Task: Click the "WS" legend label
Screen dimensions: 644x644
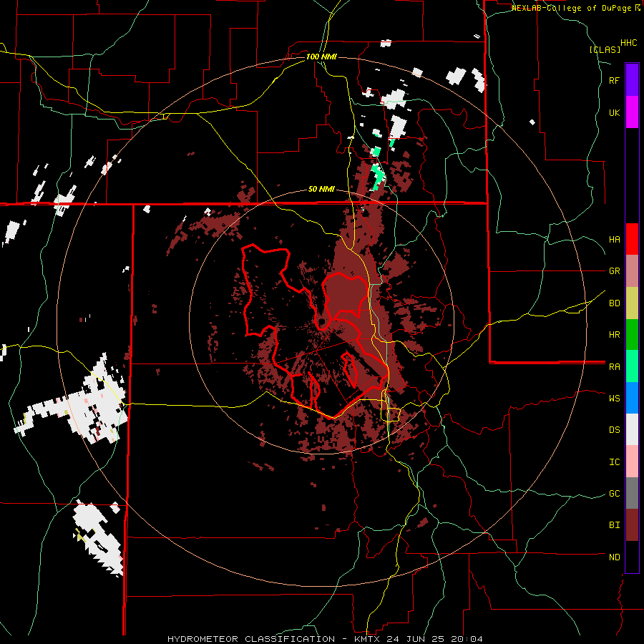Action: point(614,399)
